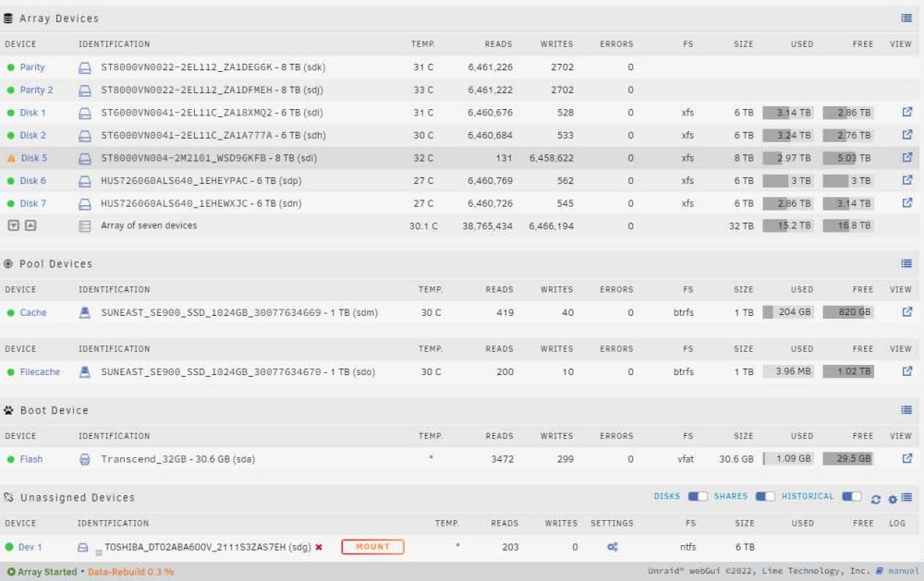Click Disk 5 free space bar 5.03 TB
Image resolution: width=924 pixels, height=581 pixels.
coord(848,158)
